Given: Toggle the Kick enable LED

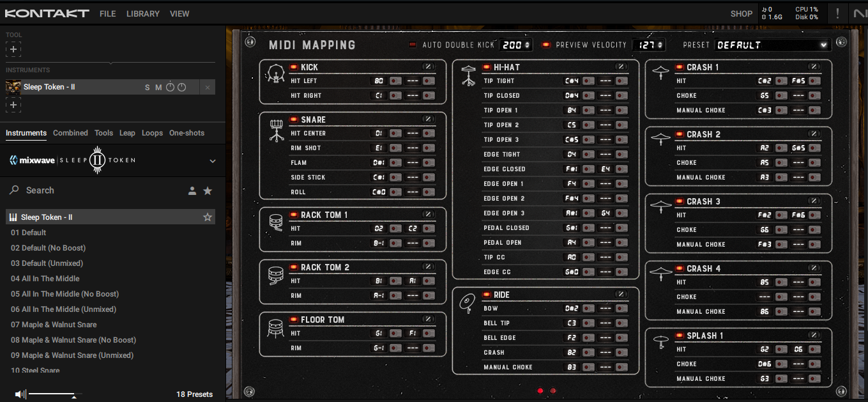Looking at the screenshot, I should click(x=294, y=66).
